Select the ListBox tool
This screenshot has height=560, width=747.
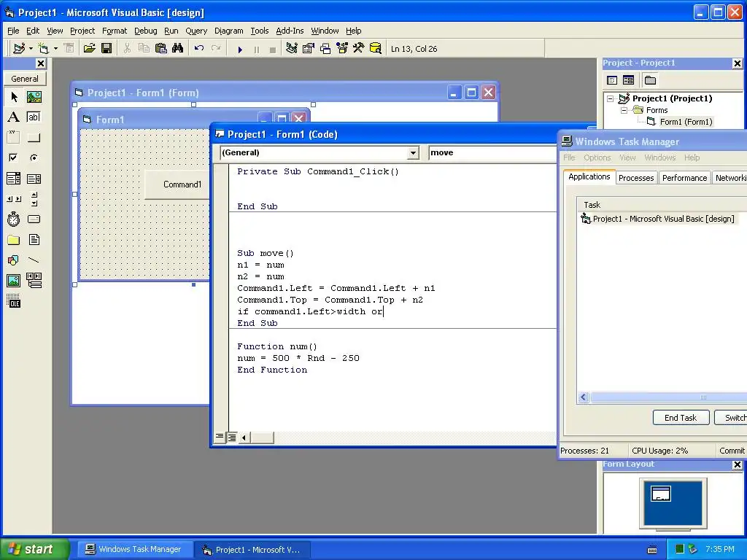34,179
